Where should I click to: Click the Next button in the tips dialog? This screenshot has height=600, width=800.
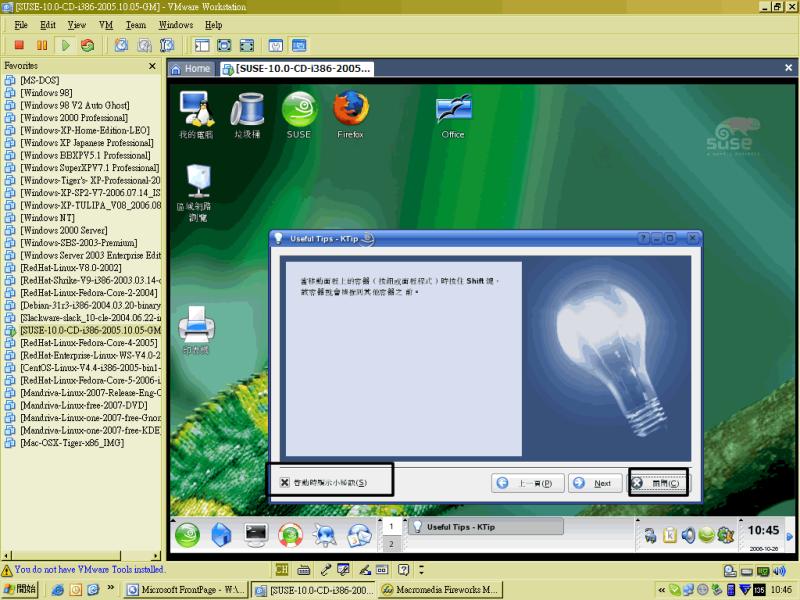click(x=595, y=483)
